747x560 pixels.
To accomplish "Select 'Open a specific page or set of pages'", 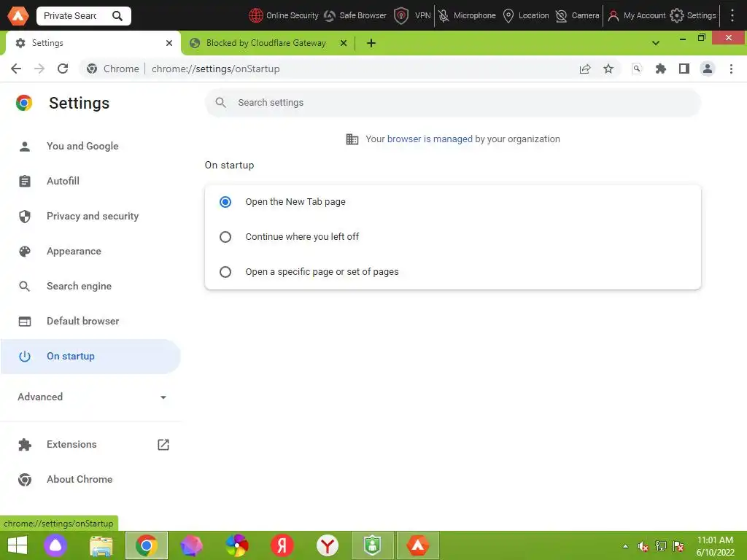I will pyautogui.click(x=225, y=272).
